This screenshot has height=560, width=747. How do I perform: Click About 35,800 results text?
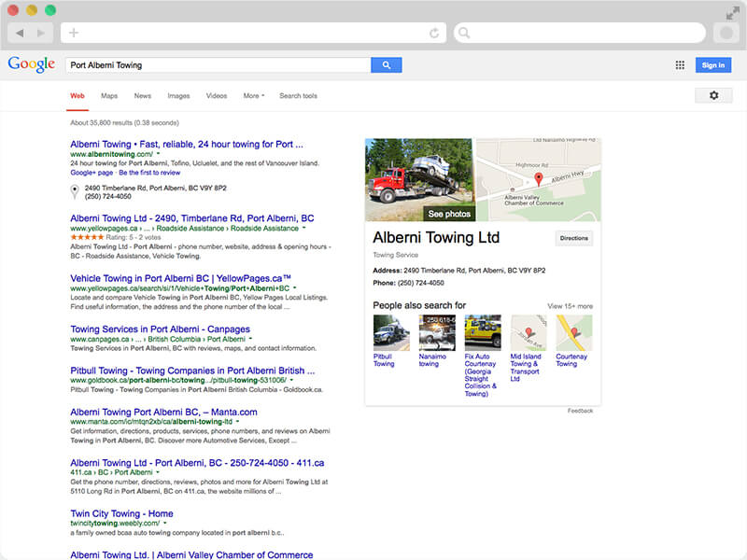click(125, 123)
